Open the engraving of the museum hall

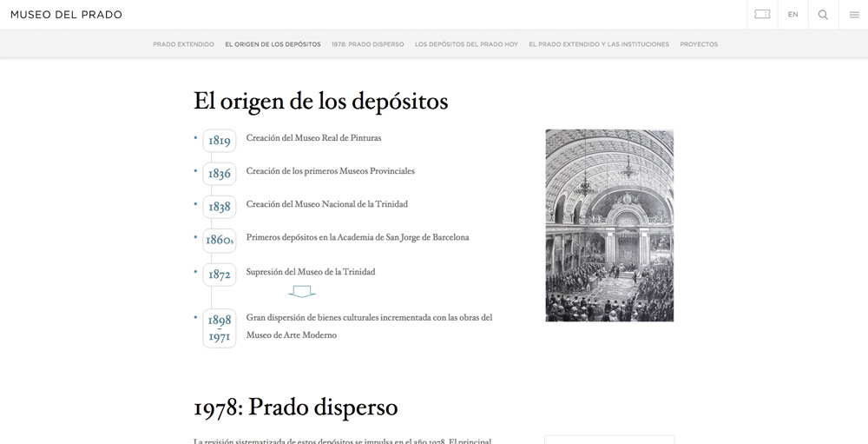click(x=609, y=225)
